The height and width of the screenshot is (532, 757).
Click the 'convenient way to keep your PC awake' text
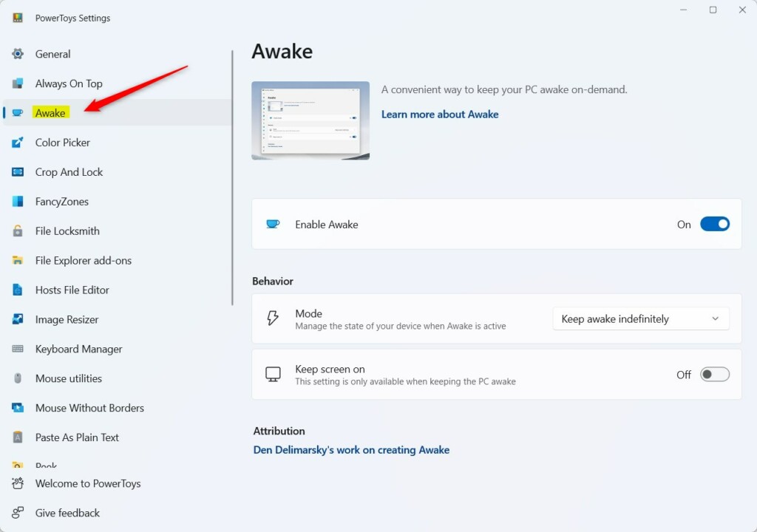click(504, 89)
